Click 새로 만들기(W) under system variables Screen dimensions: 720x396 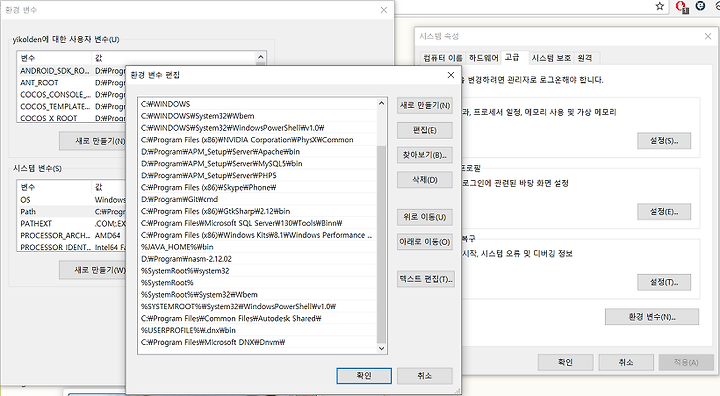pos(92,270)
